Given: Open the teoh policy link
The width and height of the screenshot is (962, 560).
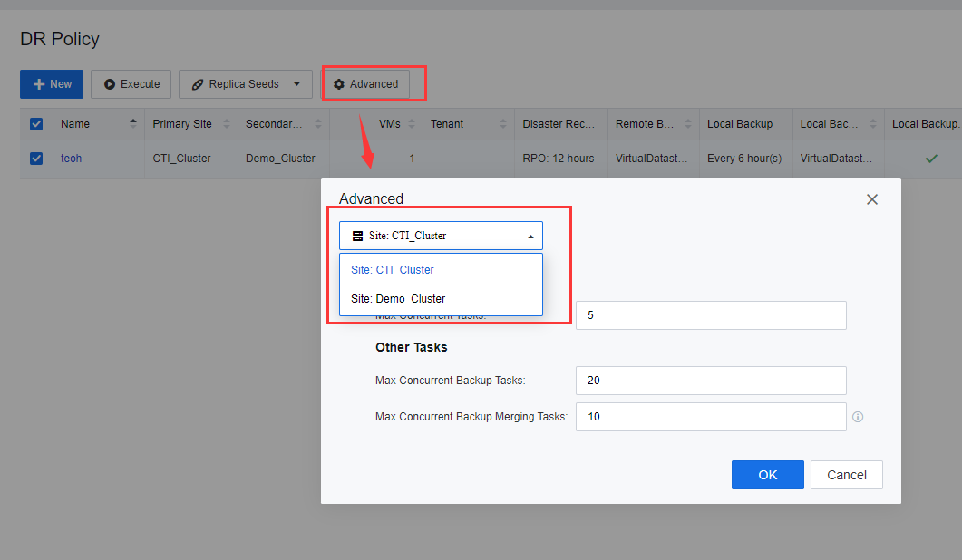Looking at the screenshot, I should (x=71, y=158).
